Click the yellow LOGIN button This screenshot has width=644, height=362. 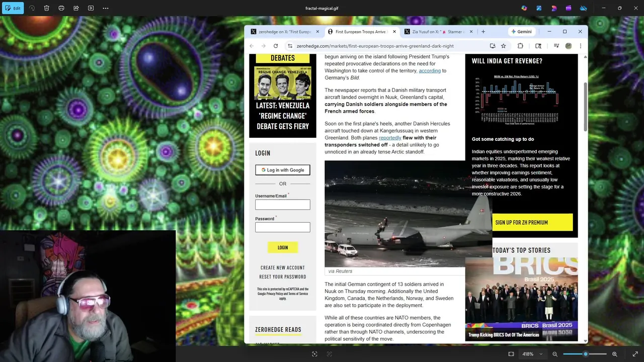(283, 247)
